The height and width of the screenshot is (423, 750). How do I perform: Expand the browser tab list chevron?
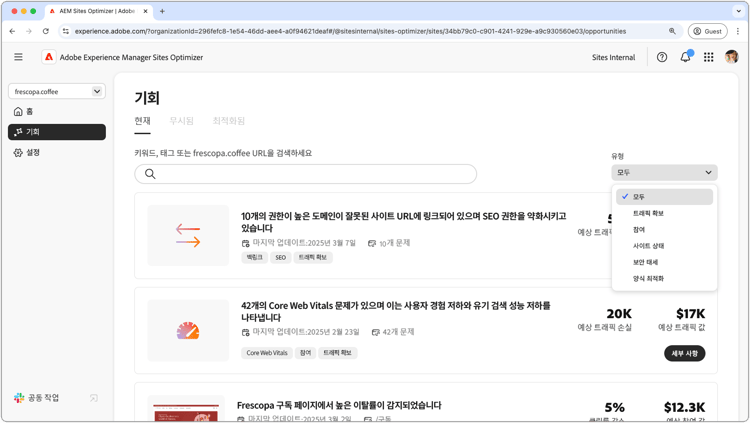(x=739, y=11)
